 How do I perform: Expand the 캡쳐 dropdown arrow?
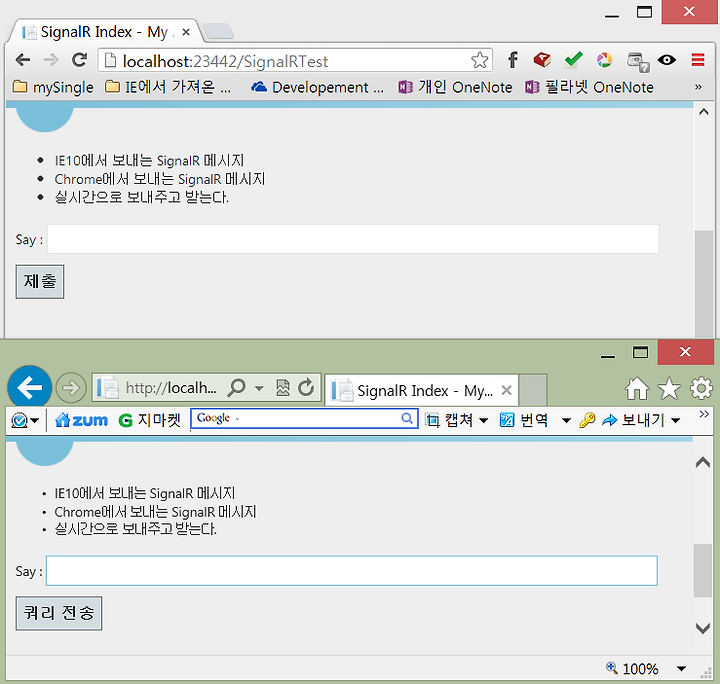click(x=483, y=420)
